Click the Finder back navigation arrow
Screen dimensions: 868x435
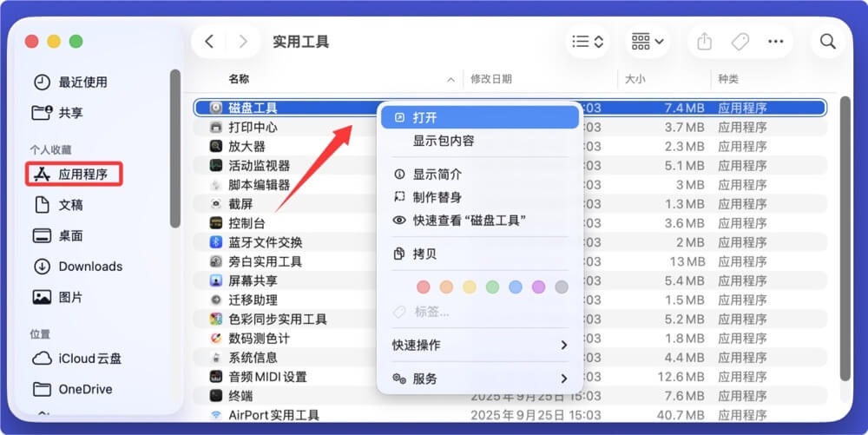tap(209, 42)
